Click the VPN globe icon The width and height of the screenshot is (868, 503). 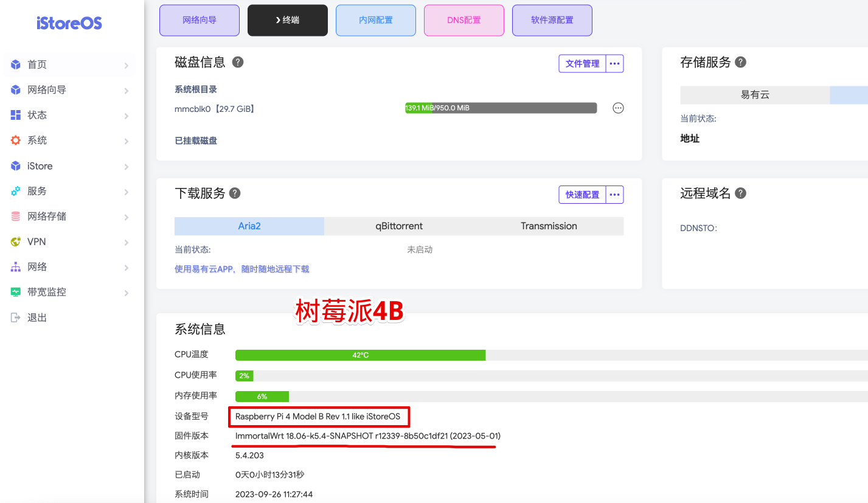point(14,241)
